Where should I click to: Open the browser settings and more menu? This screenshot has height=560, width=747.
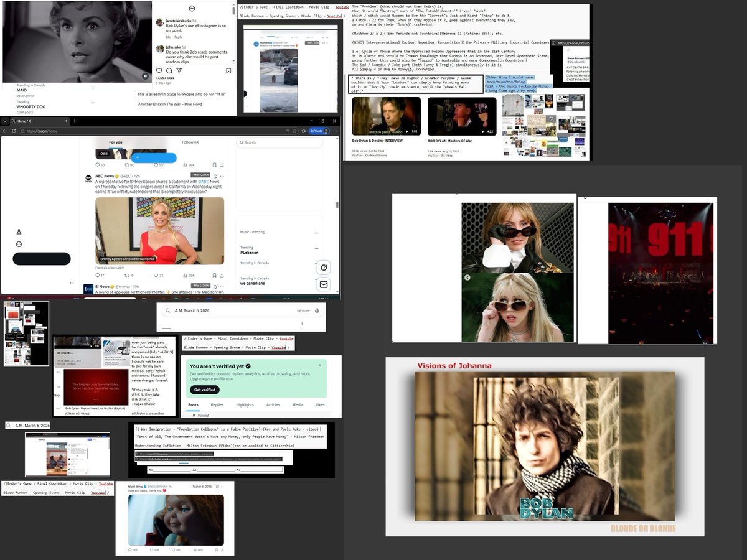pos(335,131)
